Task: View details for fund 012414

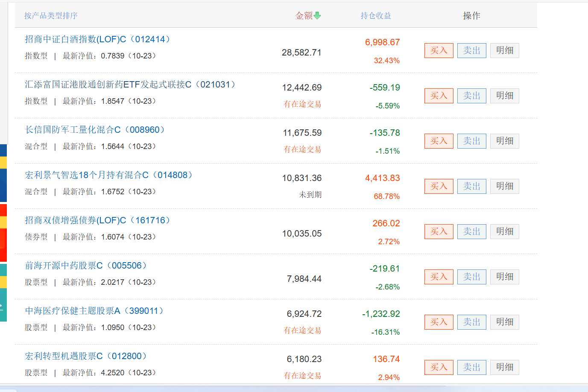Action: click(x=505, y=50)
